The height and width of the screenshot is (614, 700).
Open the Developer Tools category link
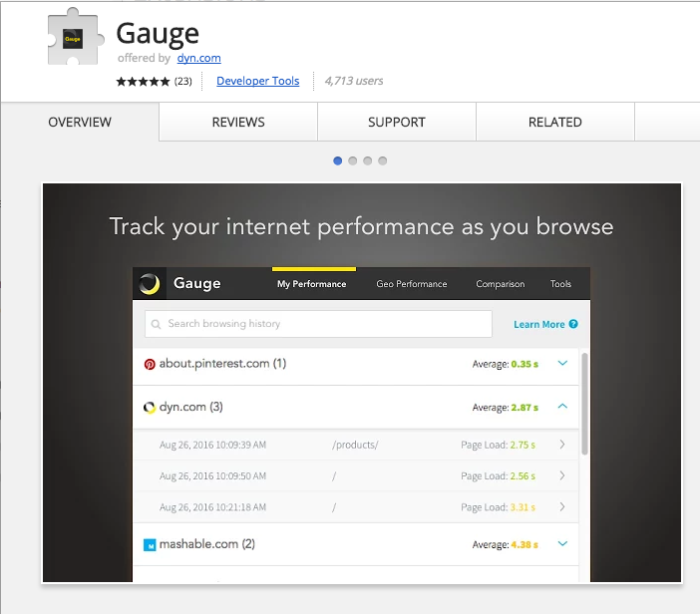258,81
